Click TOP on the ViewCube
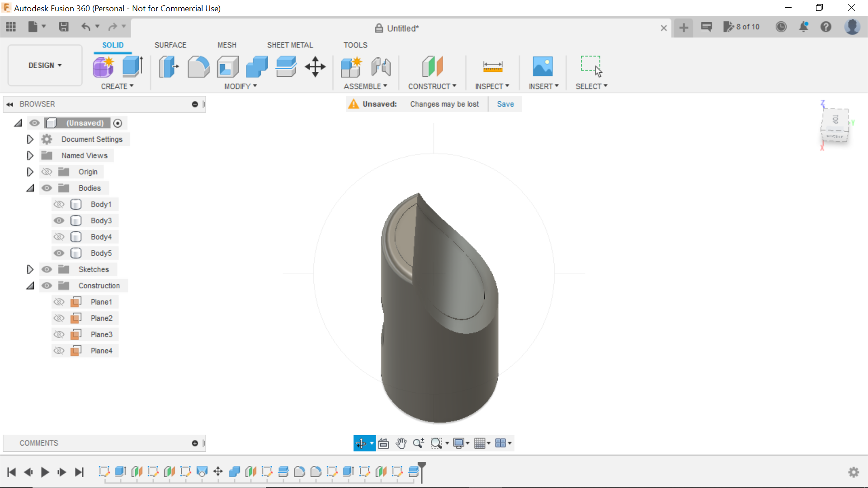This screenshot has height=488, width=868. [x=836, y=119]
